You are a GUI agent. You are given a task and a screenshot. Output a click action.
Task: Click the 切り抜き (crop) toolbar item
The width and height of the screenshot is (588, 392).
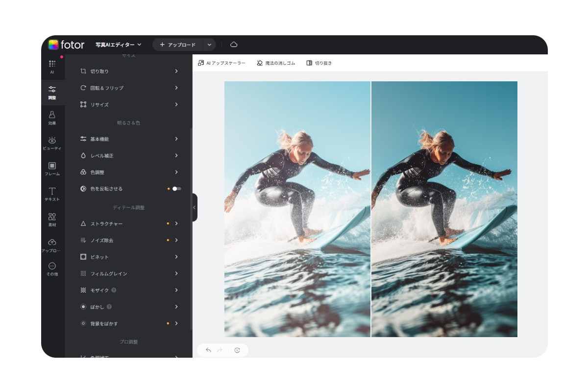319,63
